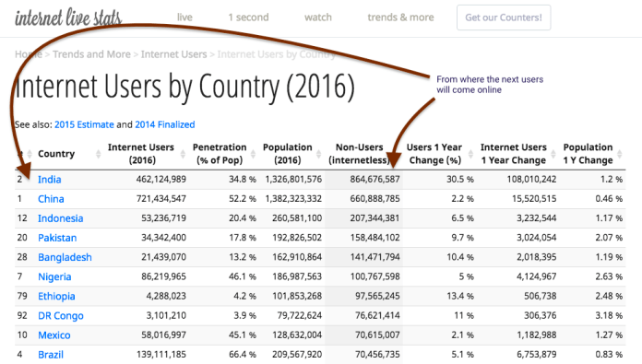Select India's non-users value 864,676,587
Screen dimensions: 642x364
tap(374, 179)
